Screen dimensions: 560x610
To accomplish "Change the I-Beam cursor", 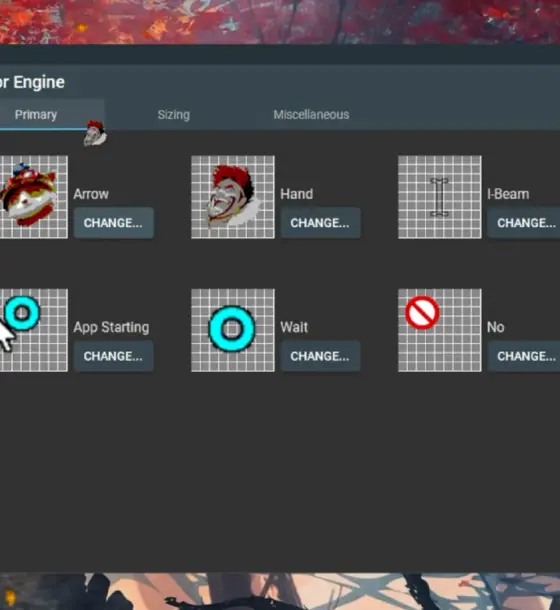I will pyautogui.click(x=524, y=223).
